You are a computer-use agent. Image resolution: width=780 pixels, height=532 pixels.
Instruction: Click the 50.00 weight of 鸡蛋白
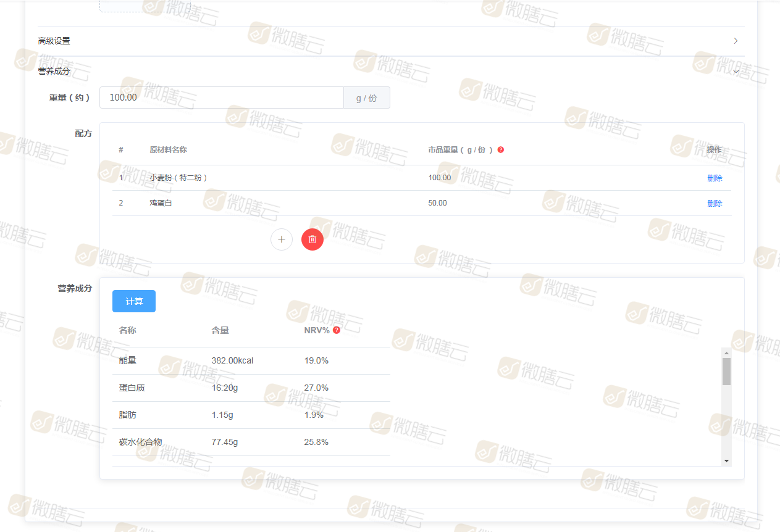(437, 203)
